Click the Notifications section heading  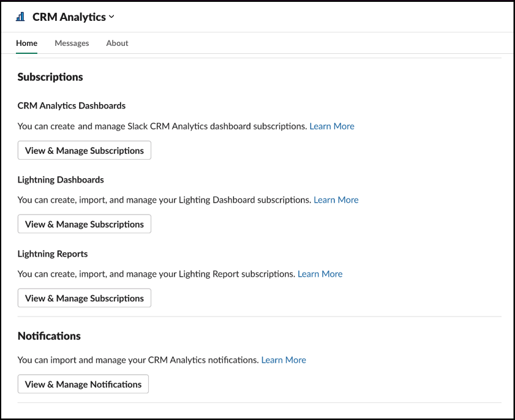pos(49,336)
